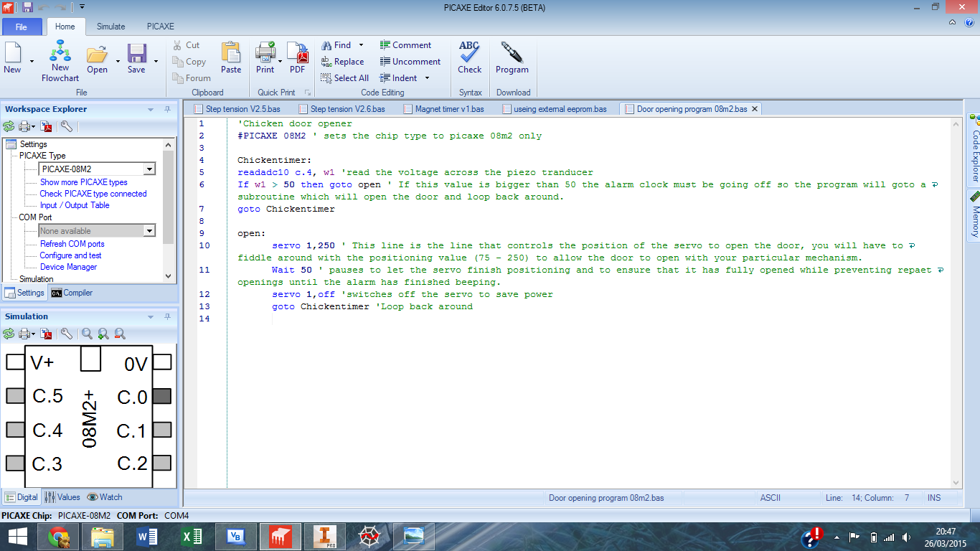Reset zoom in Simulation panel
Viewport: 980px width, 551px height.
[x=87, y=334]
